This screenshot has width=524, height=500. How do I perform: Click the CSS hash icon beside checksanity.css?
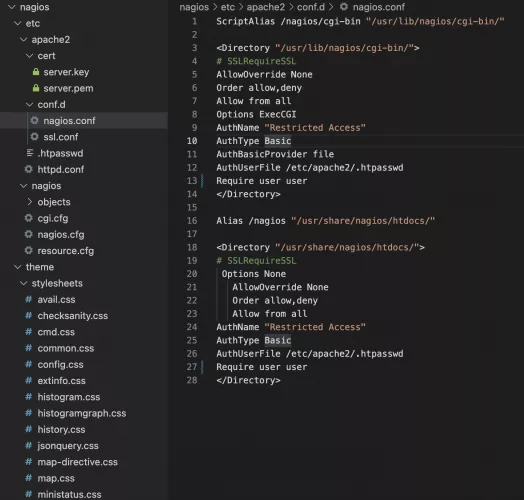[29, 316]
